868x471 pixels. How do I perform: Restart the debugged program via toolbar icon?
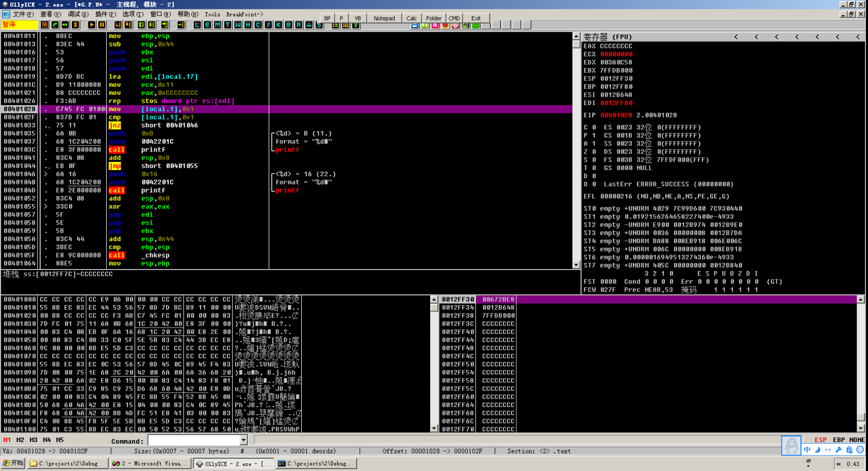point(55,25)
